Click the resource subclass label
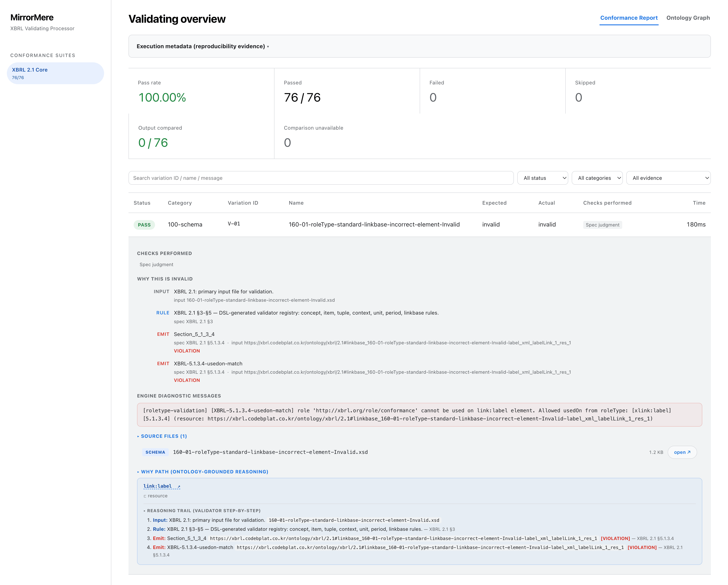Image resolution: width=728 pixels, height=585 pixels. (156, 496)
